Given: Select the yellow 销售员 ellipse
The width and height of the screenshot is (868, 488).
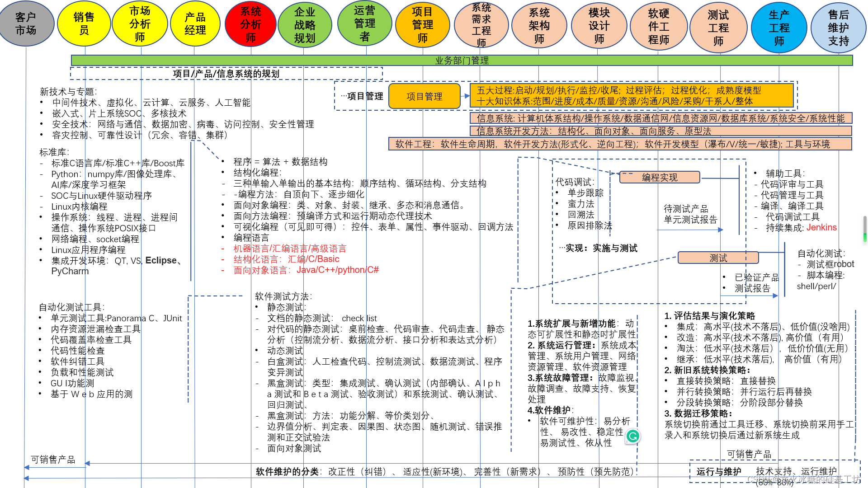Looking at the screenshot, I should [84, 24].
